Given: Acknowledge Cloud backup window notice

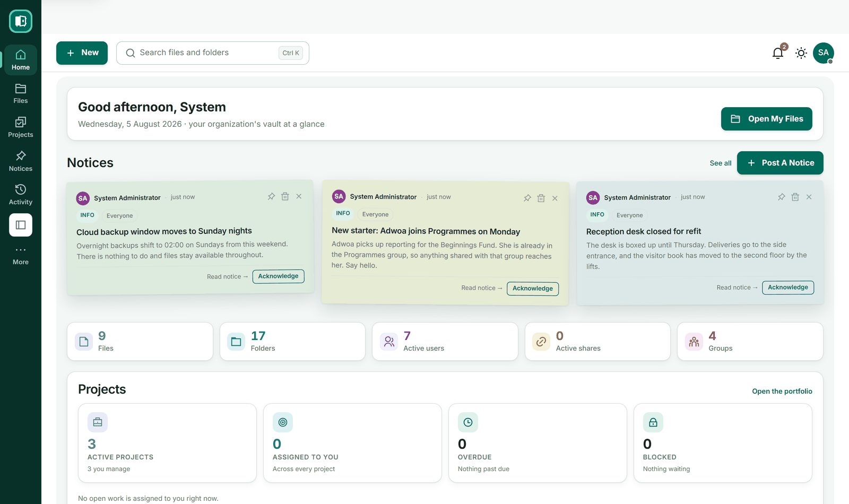Looking at the screenshot, I should [x=279, y=276].
